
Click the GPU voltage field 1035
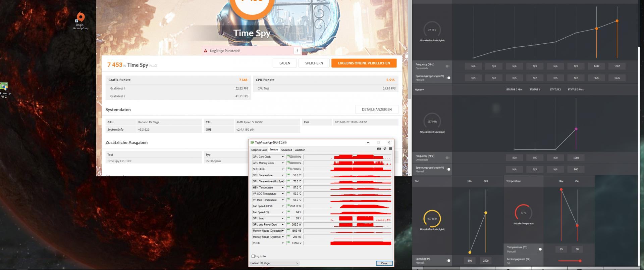617,78
